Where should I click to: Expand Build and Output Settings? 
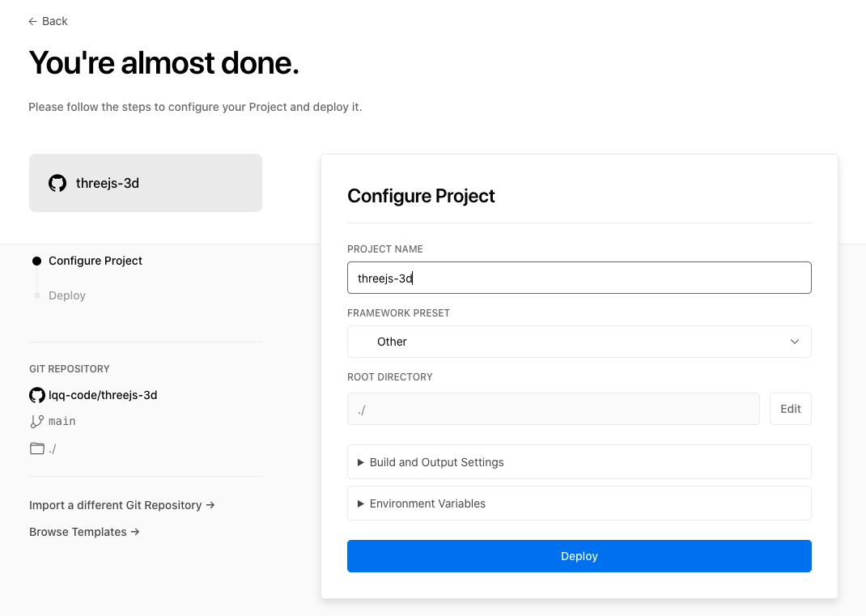[x=436, y=462]
